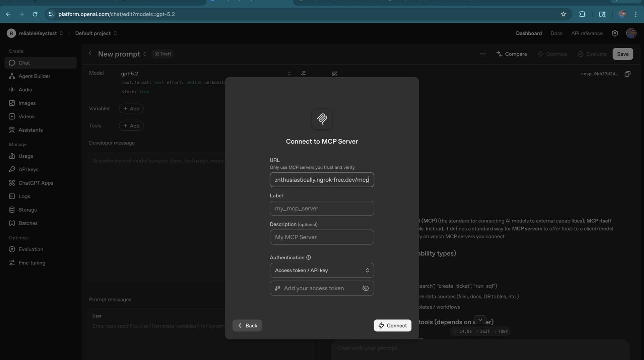This screenshot has width=644, height=360.
Task: Reload the page with the refresh icon
Action: (35, 14)
